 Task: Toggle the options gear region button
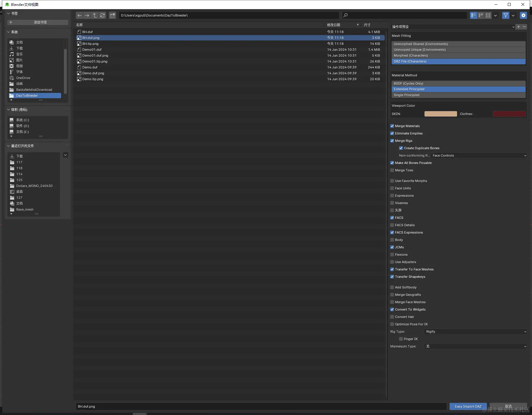pyautogui.click(x=523, y=15)
